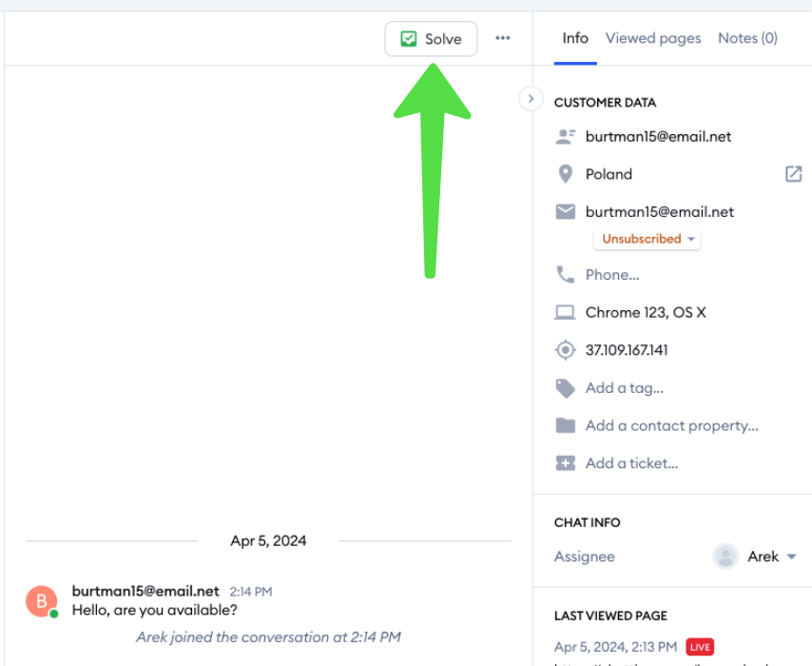Click the tag icon to add a tag
812x666 pixels.
pyautogui.click(x=566, y=387)
